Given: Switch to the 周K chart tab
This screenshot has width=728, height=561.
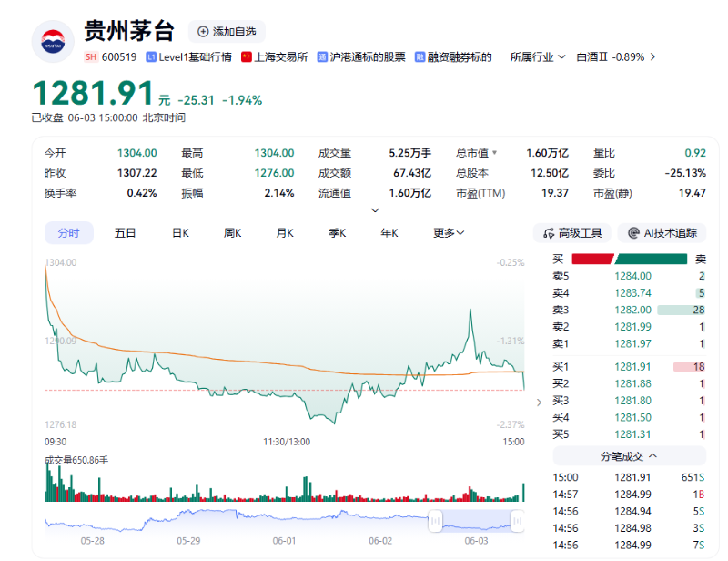Looking at the screenshot, I should coord(233,233).
